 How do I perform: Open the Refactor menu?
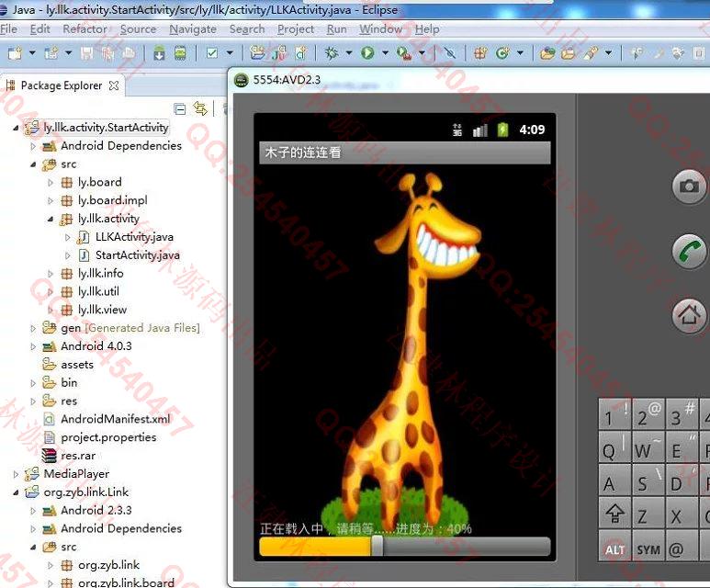coord(85,29)
